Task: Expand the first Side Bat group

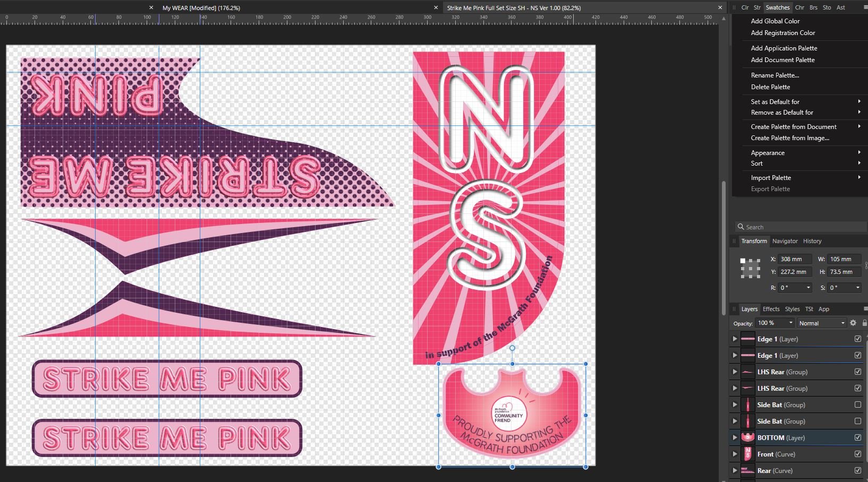Action: click(735, 404)
